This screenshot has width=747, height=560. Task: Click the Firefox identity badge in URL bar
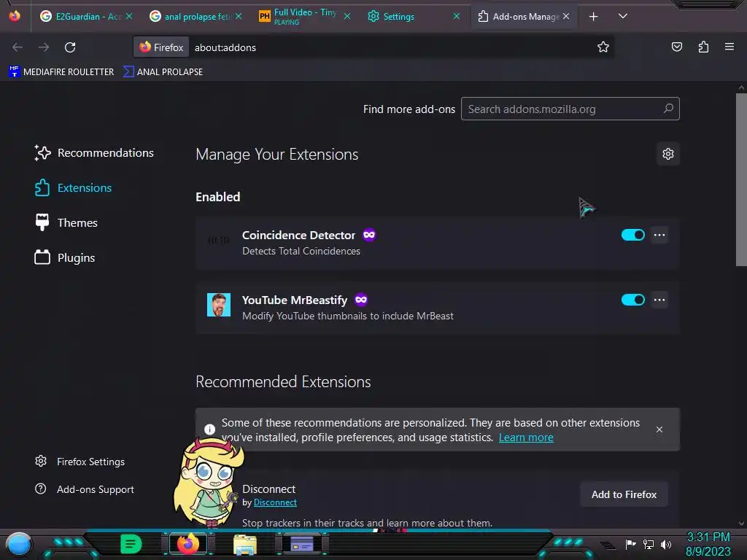tap(161, 47)
